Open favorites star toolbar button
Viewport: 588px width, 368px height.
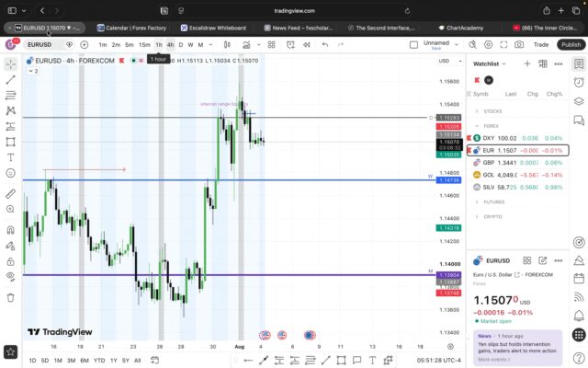pos(10,351)
